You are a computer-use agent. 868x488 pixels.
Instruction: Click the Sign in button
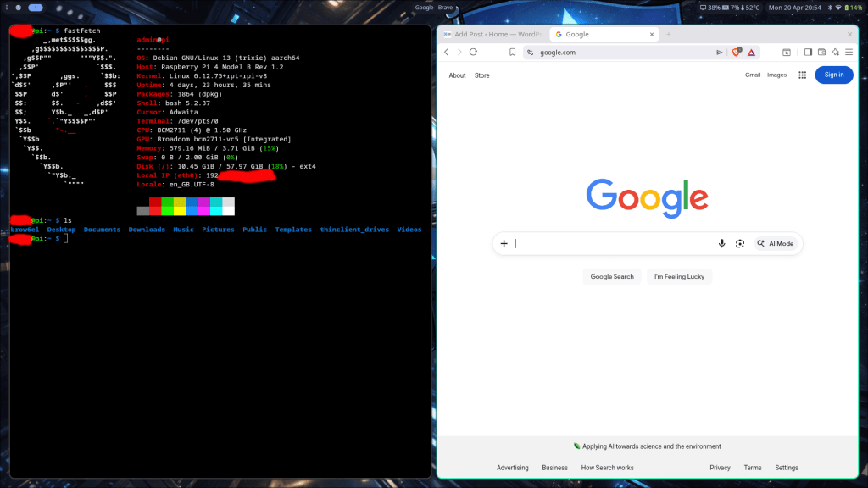pyautogui.click(x=834, y=75)
